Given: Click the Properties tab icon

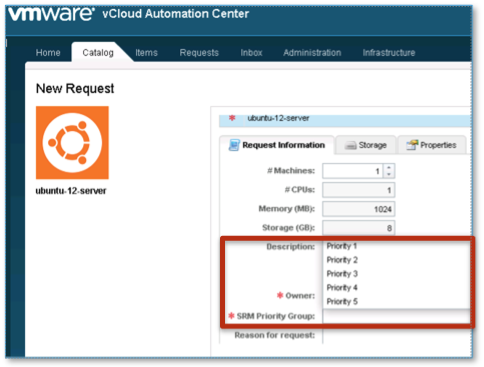Looking at the screenshot, I should coord(412,145).
